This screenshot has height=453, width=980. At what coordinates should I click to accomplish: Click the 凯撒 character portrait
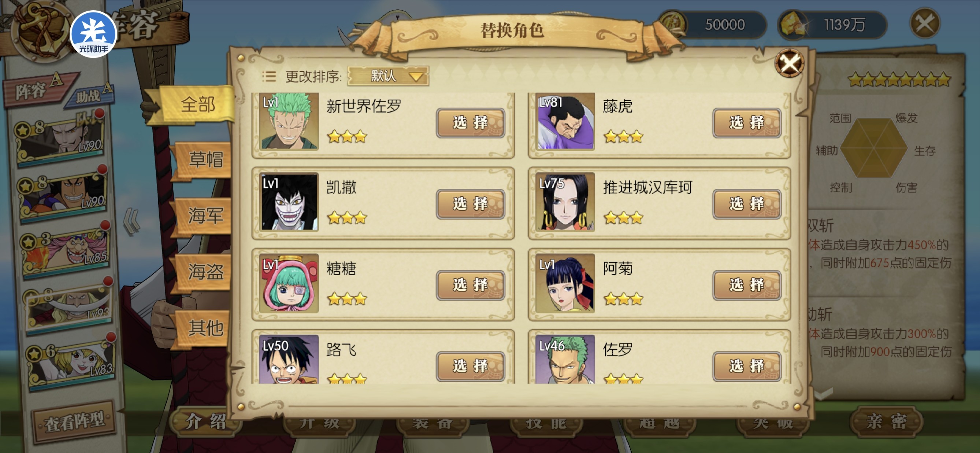coord(289,202)
